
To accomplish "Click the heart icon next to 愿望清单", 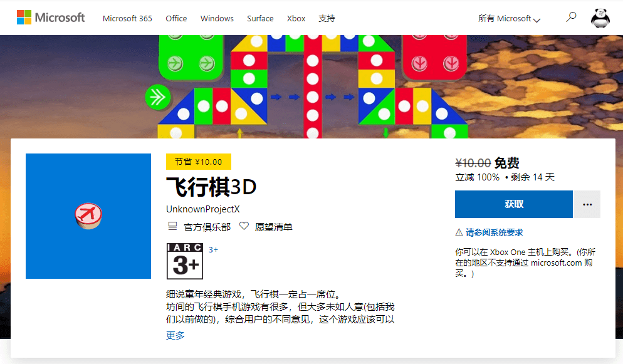I will [x=244, y=226].
